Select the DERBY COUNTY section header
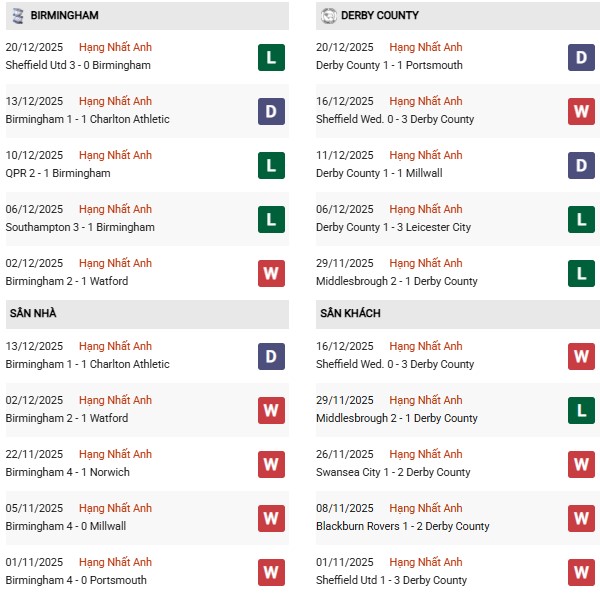The image size is (600, 596). click(x=380, y=16)
